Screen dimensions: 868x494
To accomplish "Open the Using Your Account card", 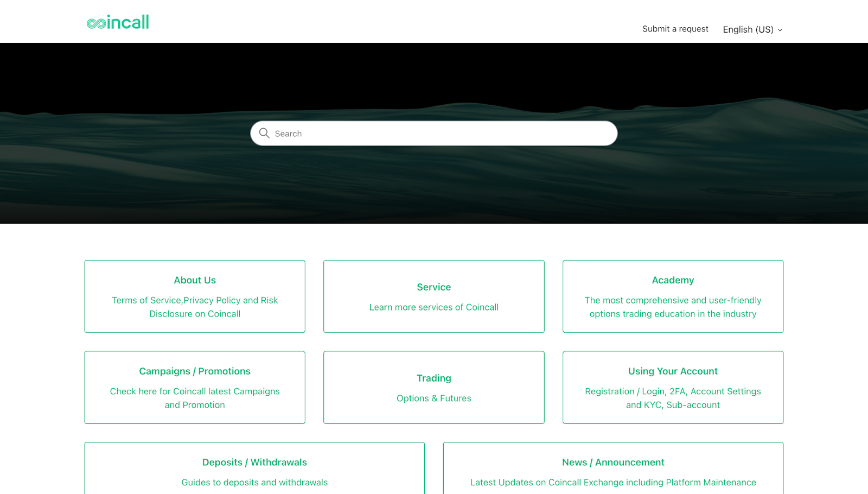I will 673,388.
